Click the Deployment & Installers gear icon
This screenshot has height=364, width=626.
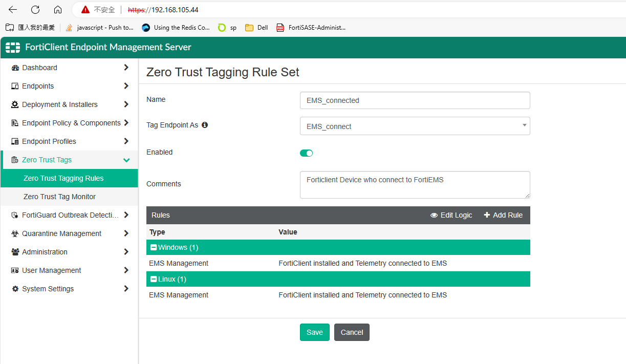pyautogui.click(x=15, y=104)
